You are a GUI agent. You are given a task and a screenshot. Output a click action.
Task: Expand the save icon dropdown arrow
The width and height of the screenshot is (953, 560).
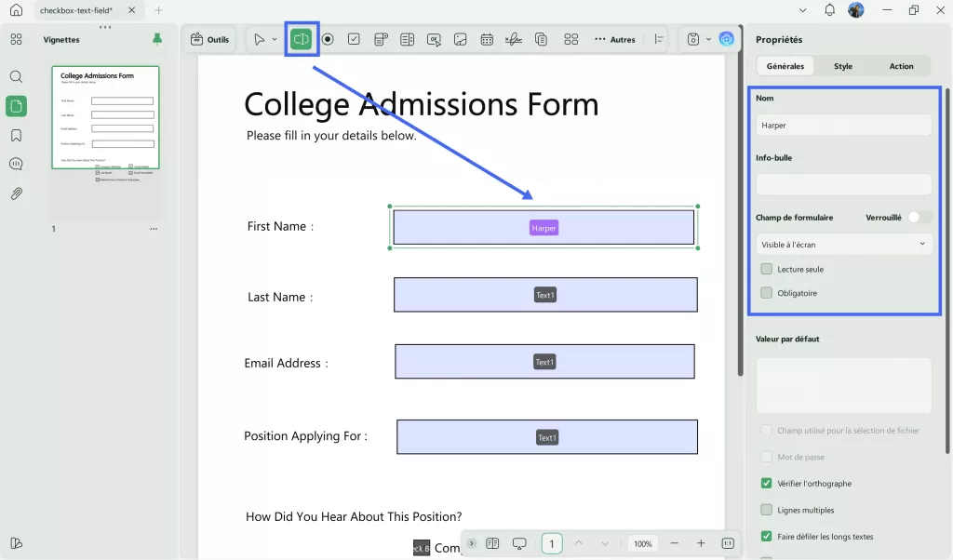click(x=708, y=39)
